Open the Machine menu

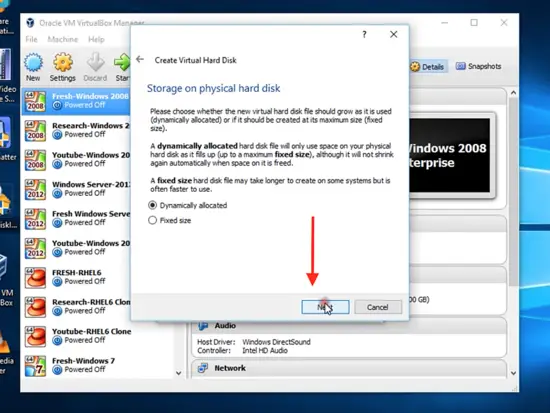pos(63,39)
